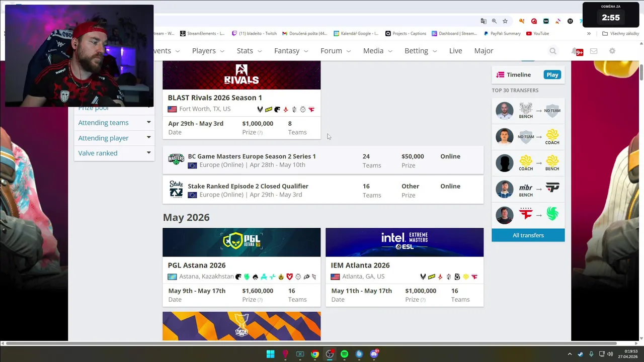Open the Projects - Captions bookmark
Image resolution: width=644 pixels, height=362 pixels.
pyautogui.click(x=406, y=34)
